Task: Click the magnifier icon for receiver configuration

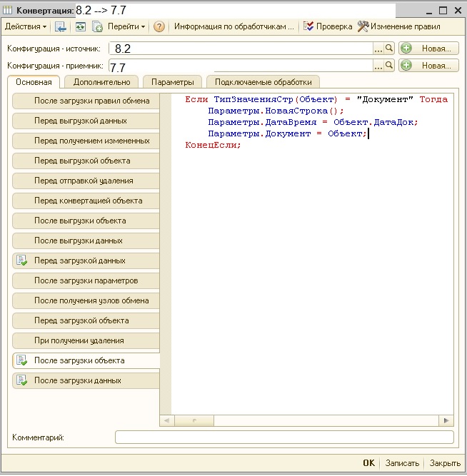Action: [389, 66]
